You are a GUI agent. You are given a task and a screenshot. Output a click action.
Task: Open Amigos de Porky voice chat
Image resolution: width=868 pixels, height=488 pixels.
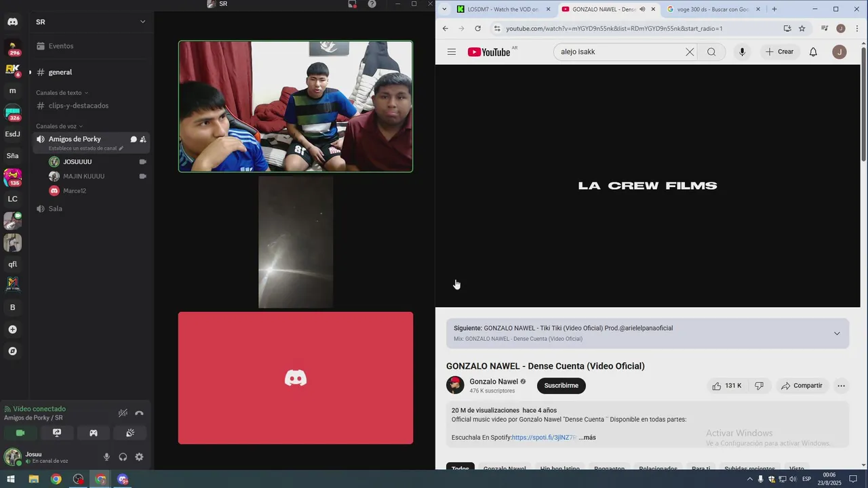coord(134,139)
